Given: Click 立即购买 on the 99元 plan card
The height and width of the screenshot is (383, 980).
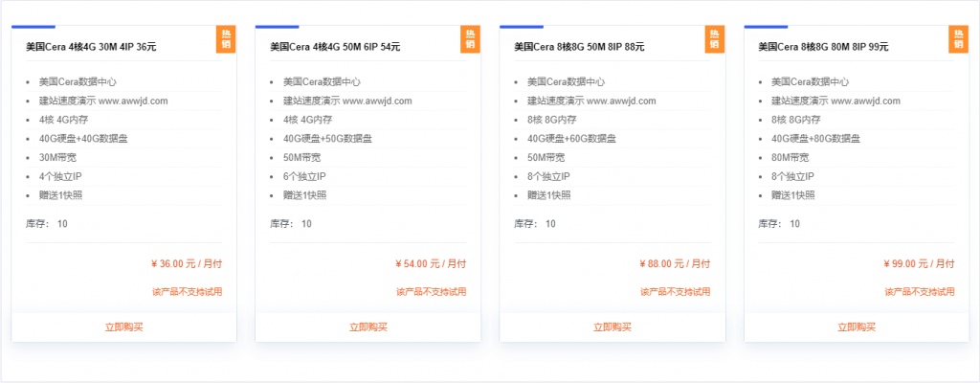Looking at the screenshot, I should click(857, 327).
